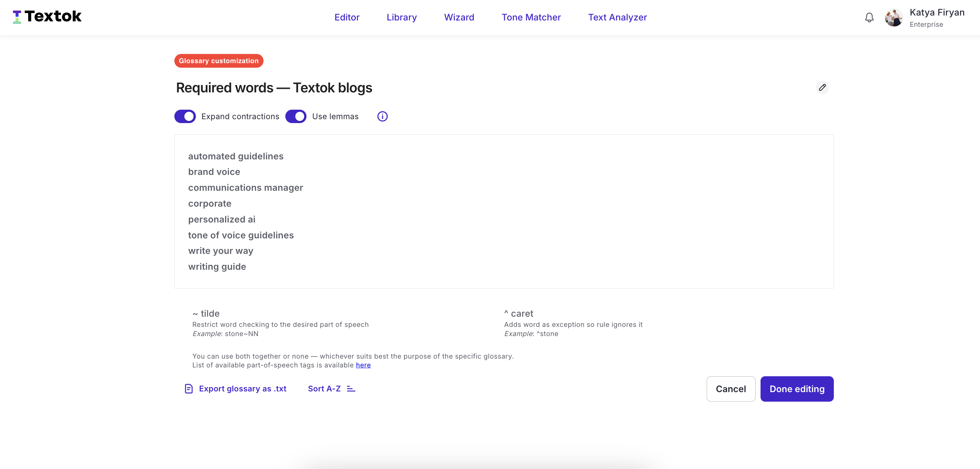This screenshot has width=980, height=469.
Task: Export glossary as .txt
Action: 242,389
